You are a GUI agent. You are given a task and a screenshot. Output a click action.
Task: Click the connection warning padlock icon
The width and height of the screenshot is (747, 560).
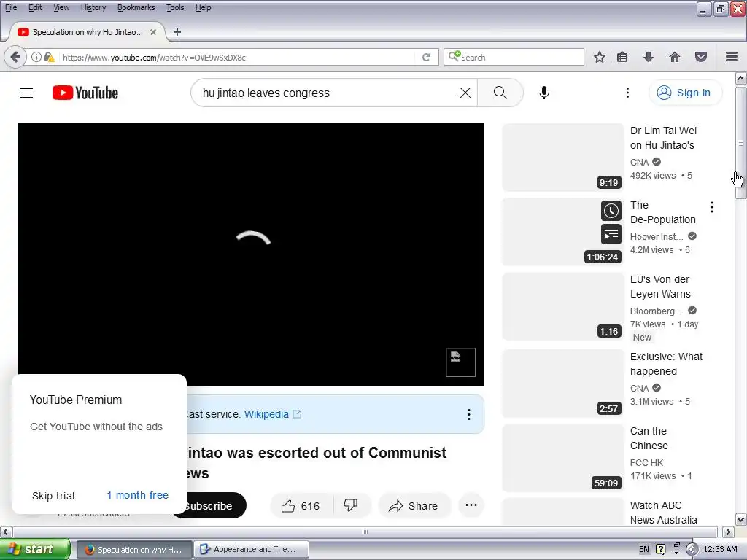click(x=49, y=57)
